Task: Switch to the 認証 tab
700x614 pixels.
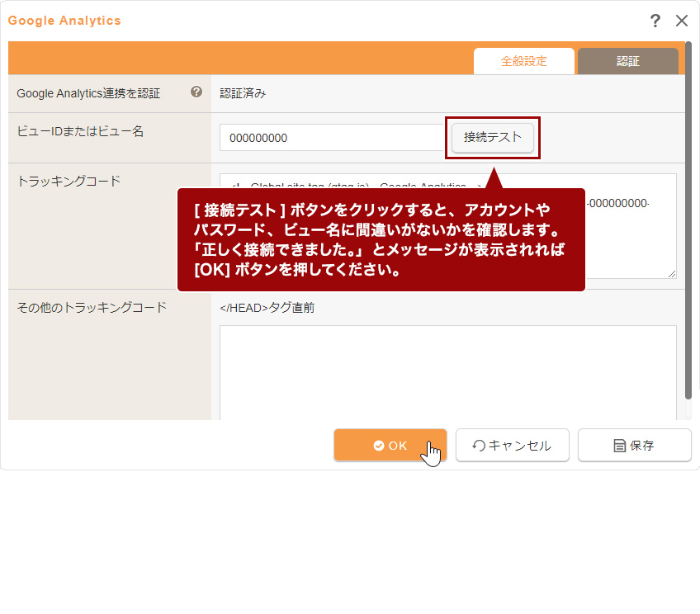Action: (628, 61)
